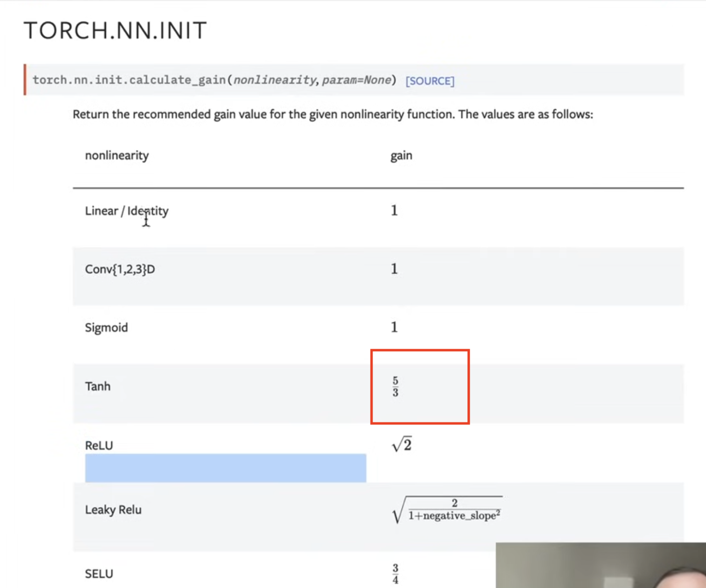The width and height of the screenshot is (706, 588).
Task: Select the 'Linear / Identity' table cell
Action: 126,210
